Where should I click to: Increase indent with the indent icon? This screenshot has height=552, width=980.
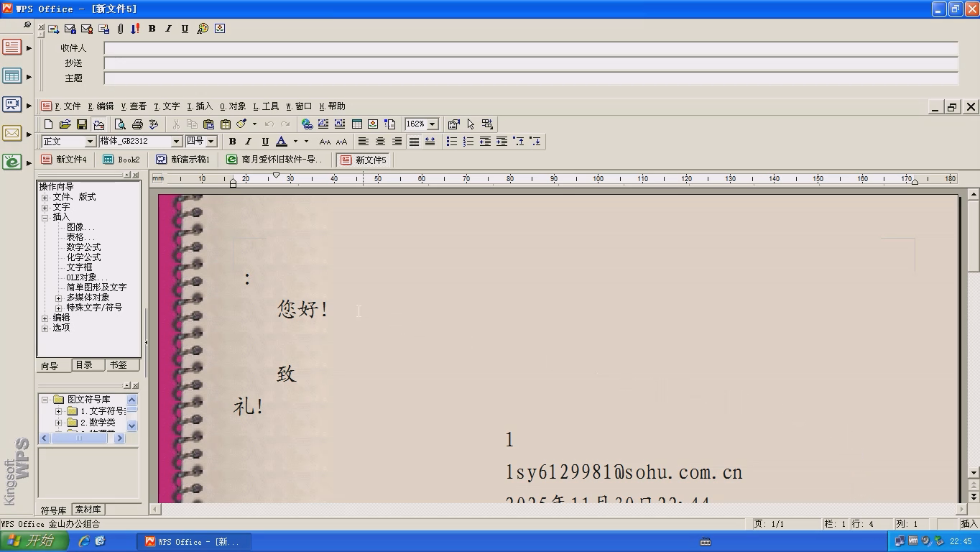pyautogui.click(x=501, y=142)
